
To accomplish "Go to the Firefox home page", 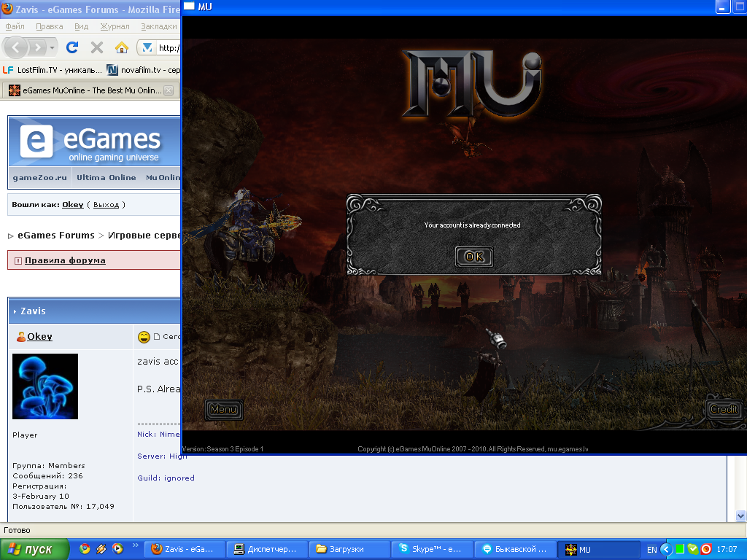I will click(122, 47).
